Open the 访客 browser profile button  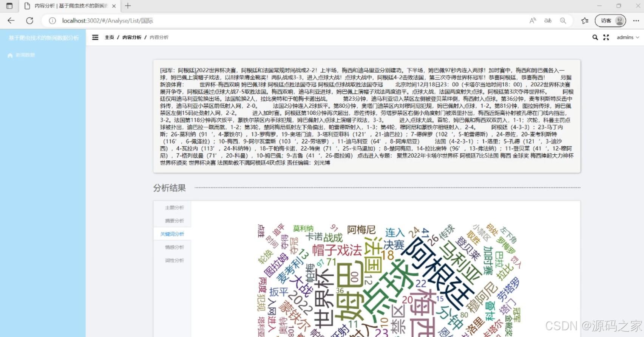pos(610,21)
